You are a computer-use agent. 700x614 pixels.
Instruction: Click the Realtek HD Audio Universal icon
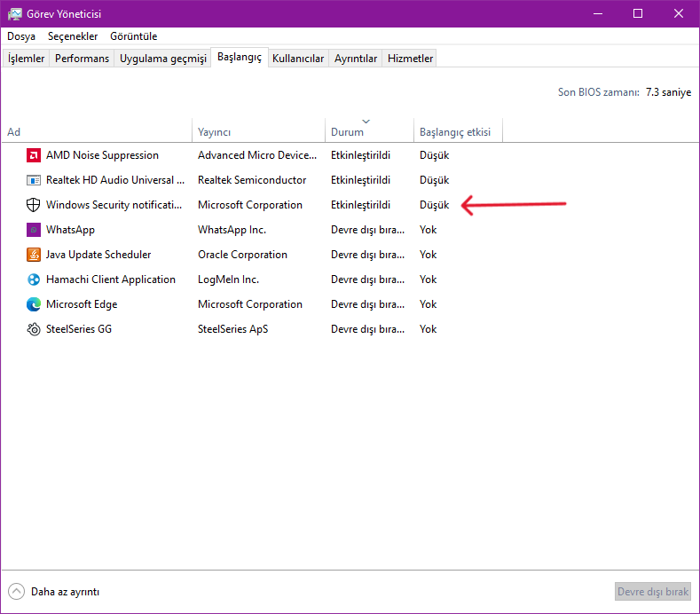(34, 180)
